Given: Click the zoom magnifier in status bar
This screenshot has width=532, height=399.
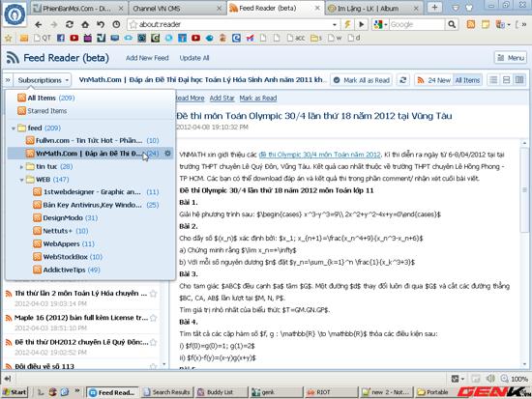Looking at the screenshot, I should 505,379.
